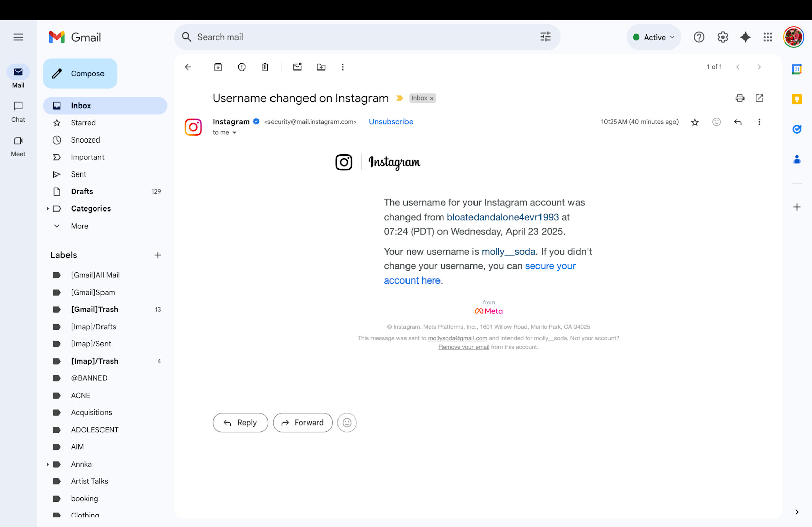Image resolution: width=812 pixels, height=527 pixels.
Task: Open message More menu beside reply arrow
Action: click(759, 122)
